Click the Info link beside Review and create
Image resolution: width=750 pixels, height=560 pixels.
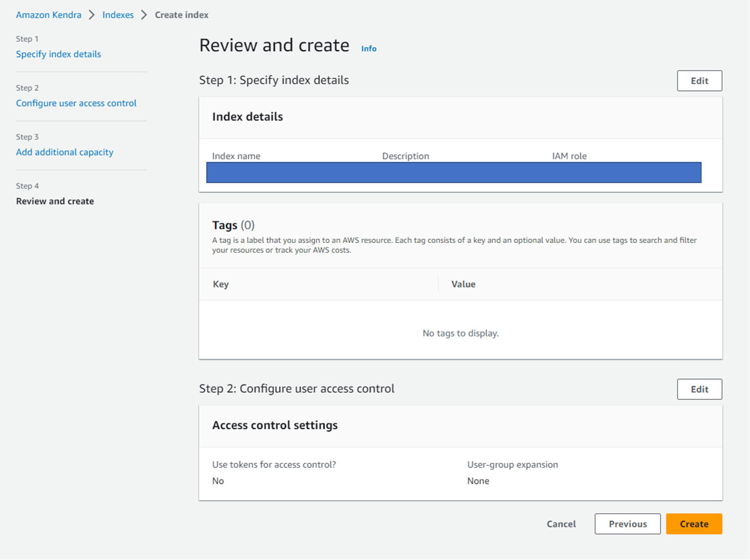tap(369, 49)
